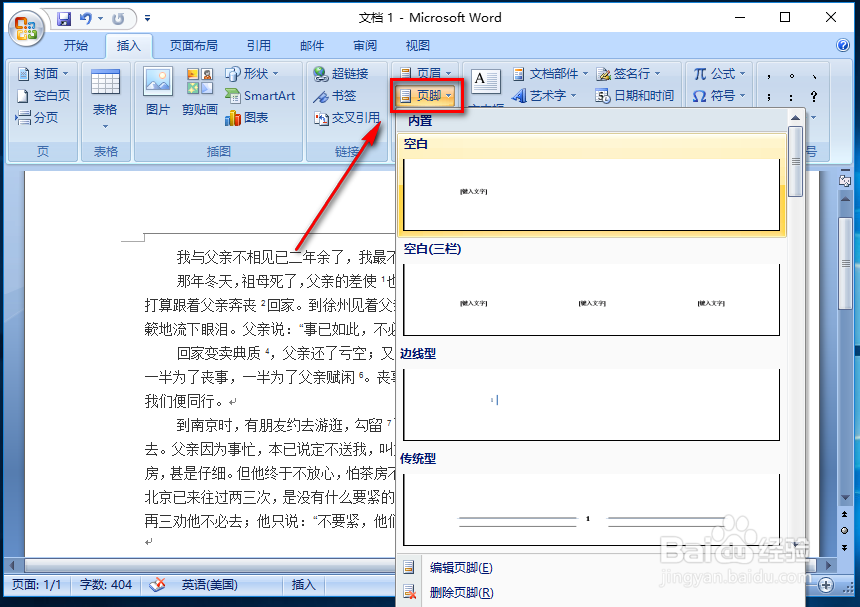Open proofing status via the spell check icon
This screenshot has height=607, width=860.
156,584
